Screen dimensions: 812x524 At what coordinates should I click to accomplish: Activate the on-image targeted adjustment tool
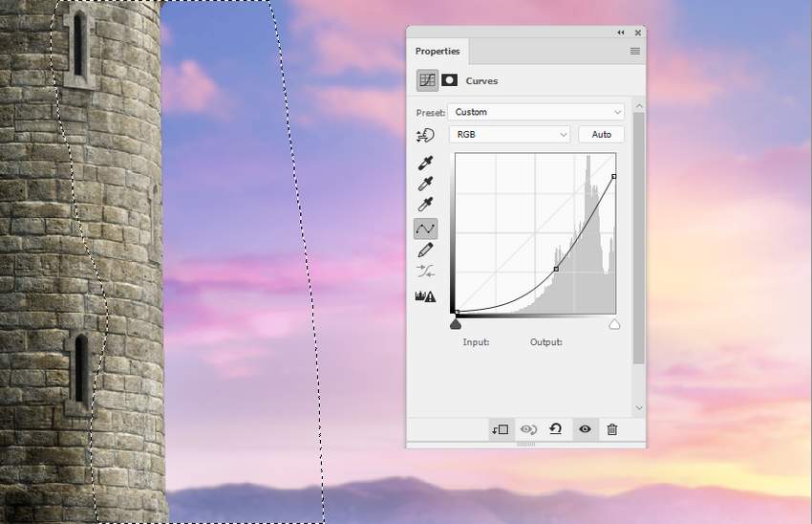click(x=425, y=136)
